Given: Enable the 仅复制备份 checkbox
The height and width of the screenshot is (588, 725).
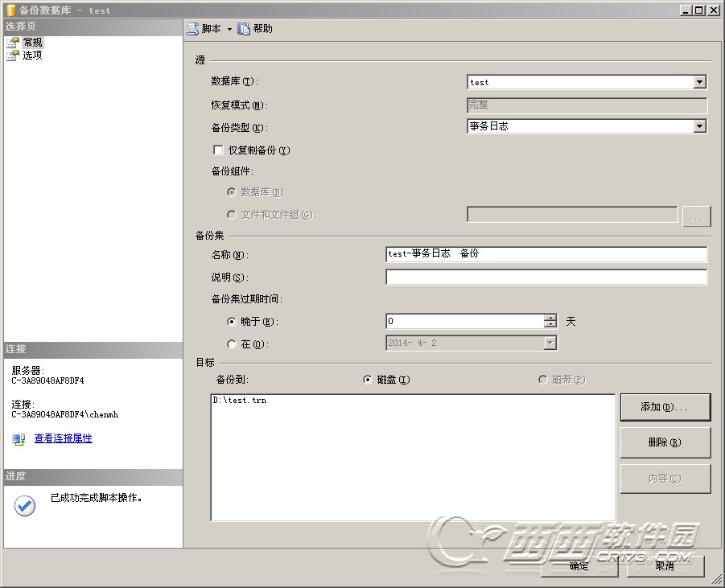Looking at the screenshot, I should pyautogui.click(x=218, y=150).
